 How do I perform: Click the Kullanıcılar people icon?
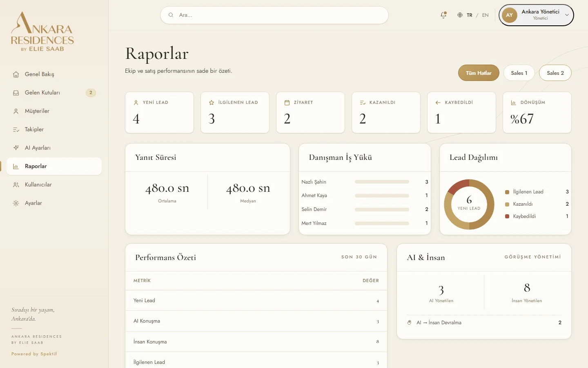click(16, 185)
